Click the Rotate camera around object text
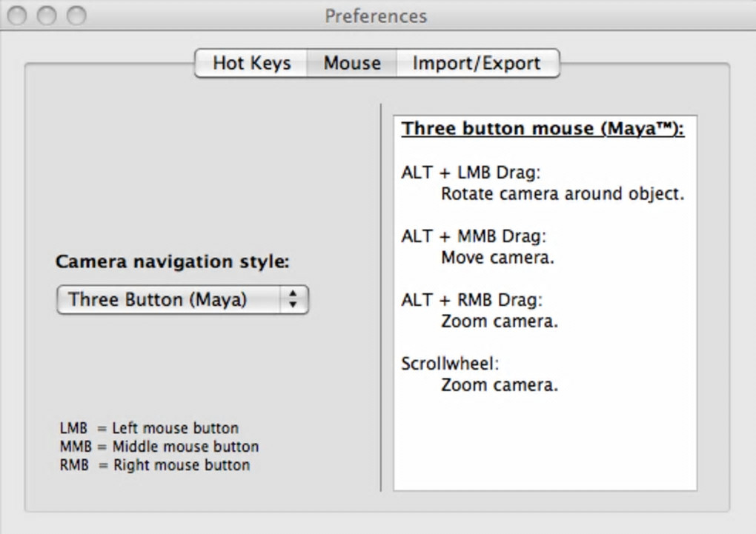Screen dimensions: 756x534 [563, 194]
